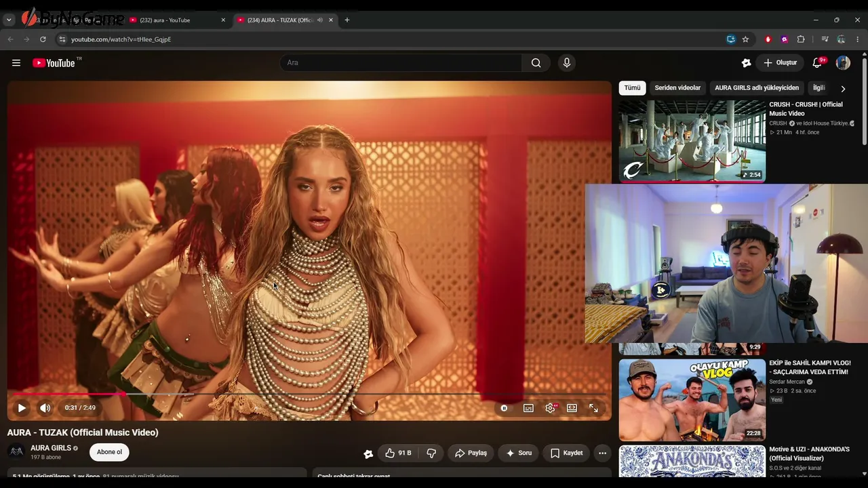Open the EKİP ile SAHİL KAMPI VLOG thumbnail

pos(692,400)
